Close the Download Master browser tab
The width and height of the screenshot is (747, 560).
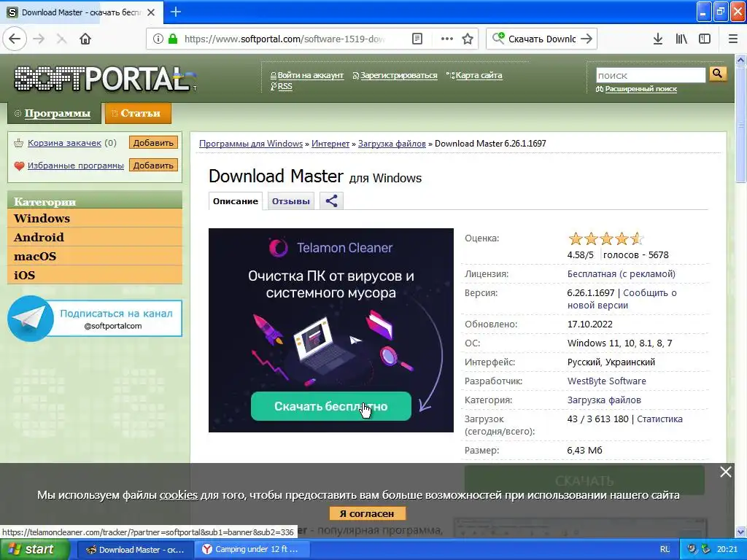click(x=151, y=12)
